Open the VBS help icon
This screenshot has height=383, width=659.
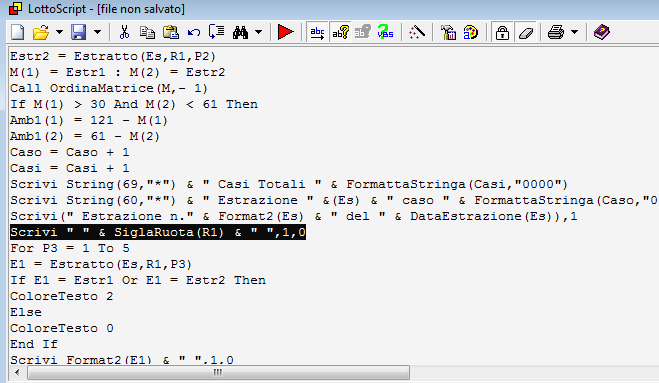click(x=385, y=32)
